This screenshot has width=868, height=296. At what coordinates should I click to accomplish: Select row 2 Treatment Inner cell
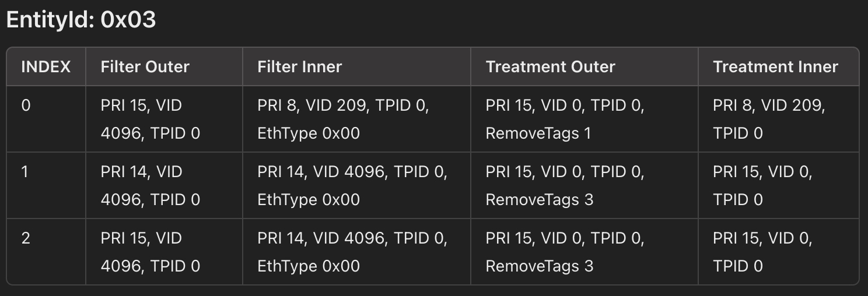coord(778,252)
